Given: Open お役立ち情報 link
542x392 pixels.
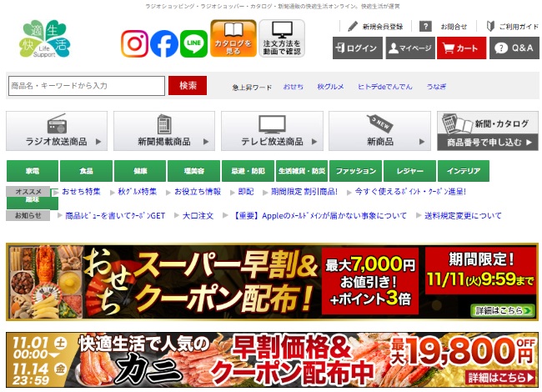Looking at the screenshot, I should click(198, 192).
